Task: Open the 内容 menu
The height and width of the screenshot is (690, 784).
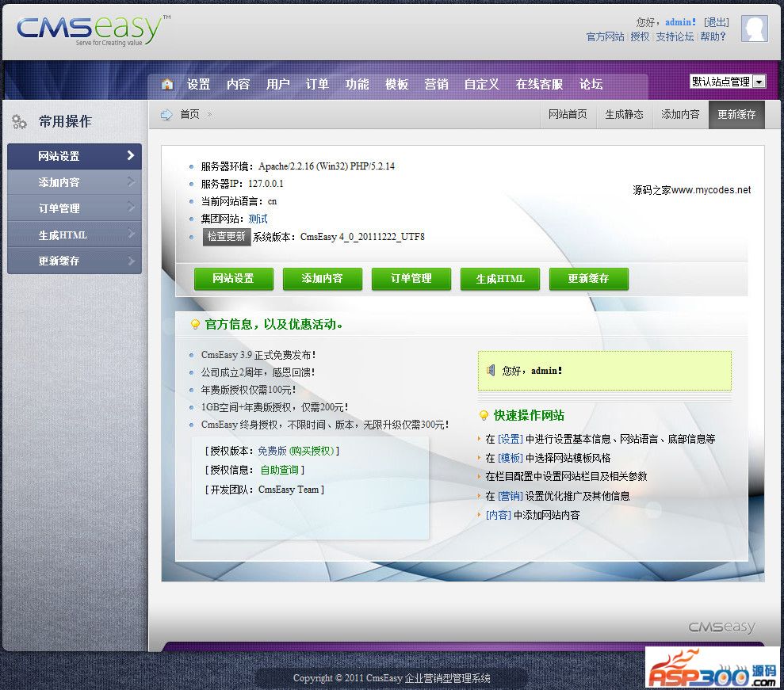Action: pos(238,84)
